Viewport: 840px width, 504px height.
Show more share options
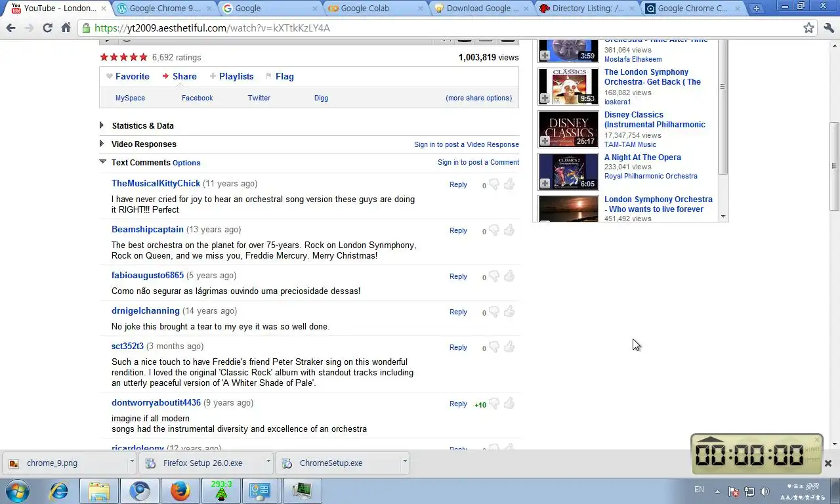coord(478,98)
